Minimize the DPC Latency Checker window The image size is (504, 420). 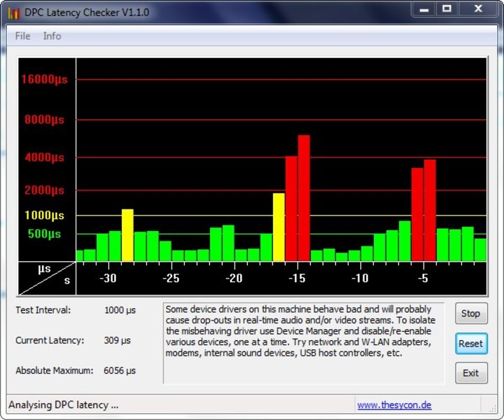coord(424,10)
